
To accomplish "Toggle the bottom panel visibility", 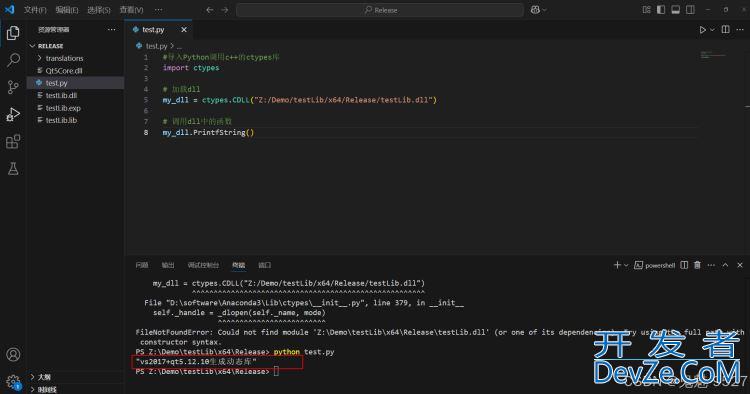I will 676,10.
